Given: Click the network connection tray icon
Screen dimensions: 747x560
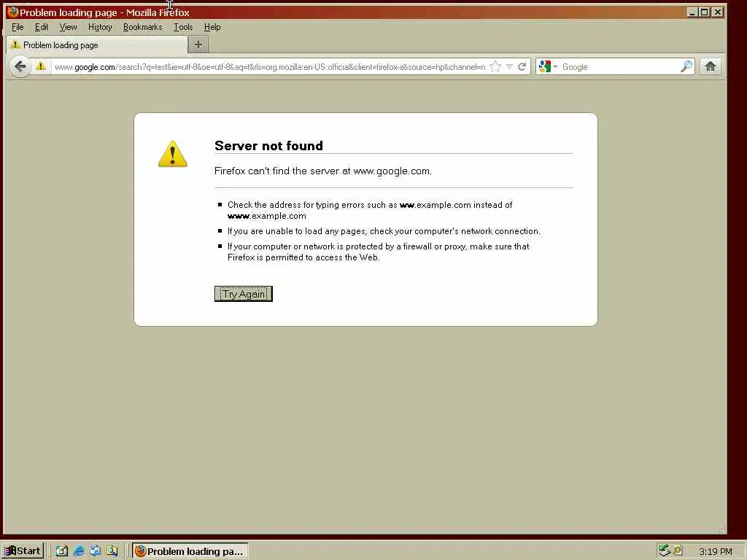Looking at the screenshot, I should (x=664, y=551).
